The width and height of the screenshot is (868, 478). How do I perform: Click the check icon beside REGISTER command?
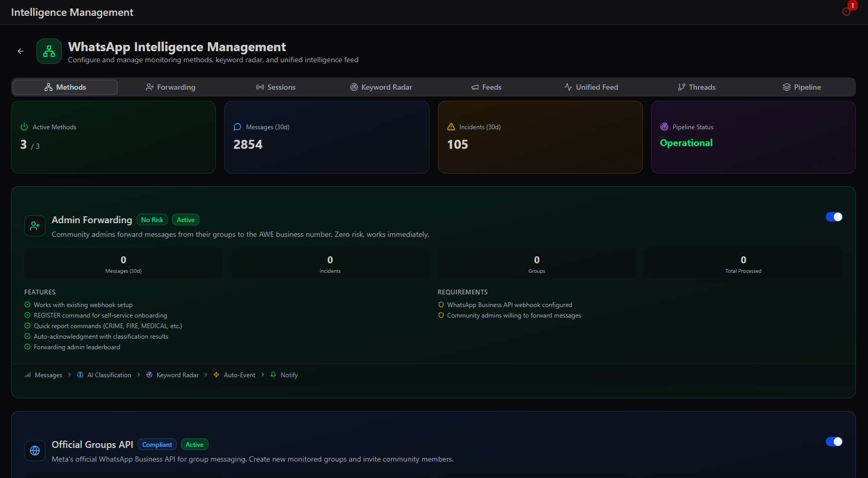[x=27, y=315]
